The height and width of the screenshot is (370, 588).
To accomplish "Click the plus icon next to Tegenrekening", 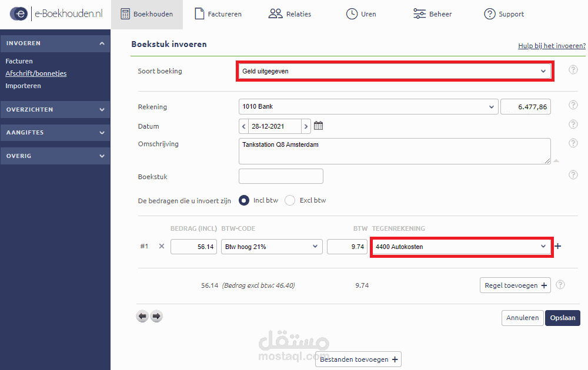I will (x=558, y=246).
